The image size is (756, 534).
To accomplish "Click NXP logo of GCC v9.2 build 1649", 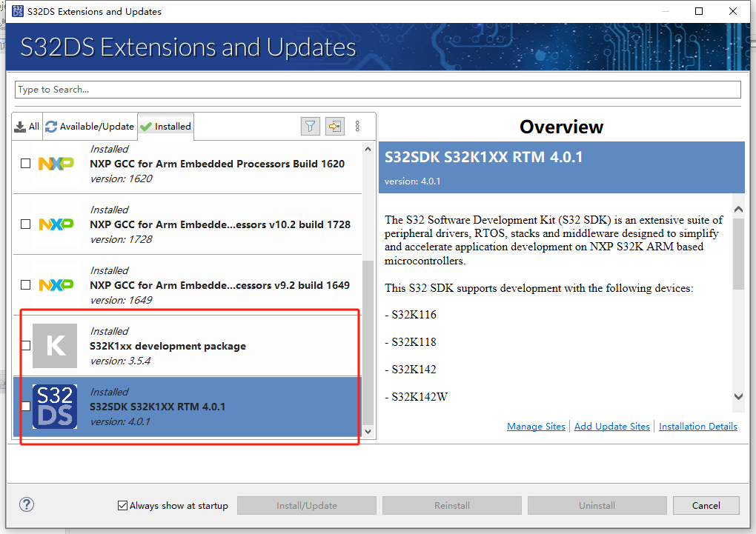I will 56,284.
